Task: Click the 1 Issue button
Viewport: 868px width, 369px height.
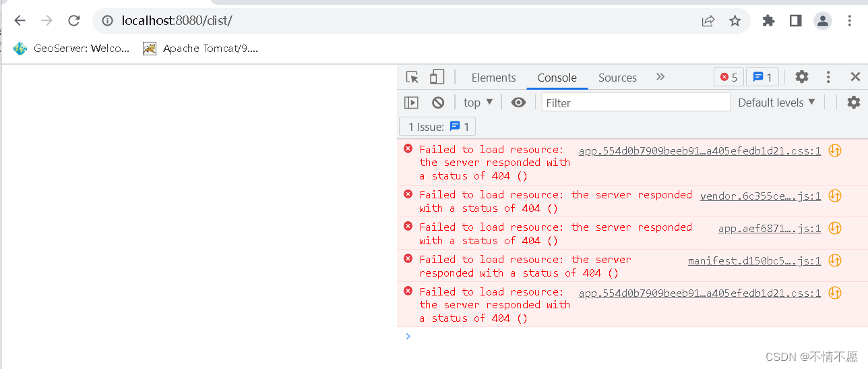Action: click(437, 127)
